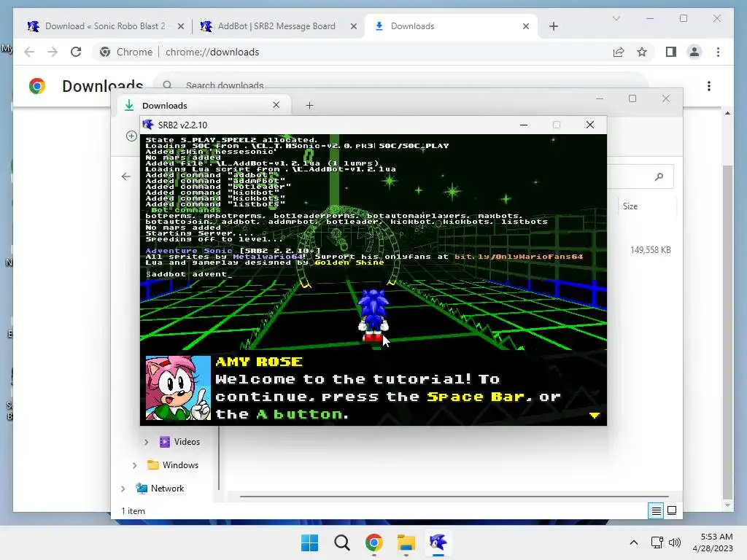Bookmark this page with the star icon

coord(642,52)
